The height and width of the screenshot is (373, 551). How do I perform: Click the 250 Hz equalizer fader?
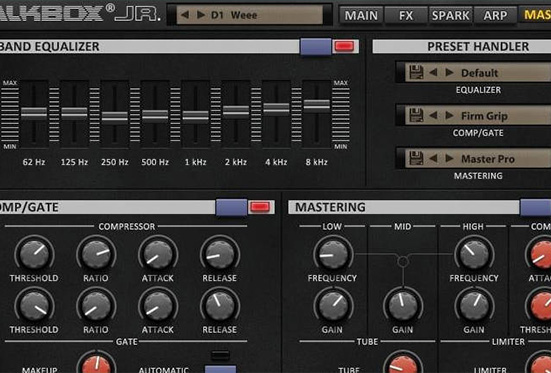115,117
